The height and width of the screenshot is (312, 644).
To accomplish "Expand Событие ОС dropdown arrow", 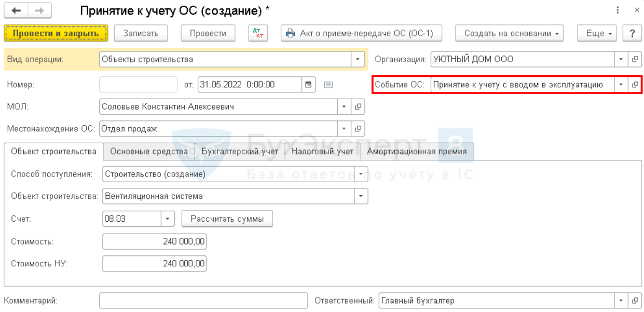I will coord(622,84).
